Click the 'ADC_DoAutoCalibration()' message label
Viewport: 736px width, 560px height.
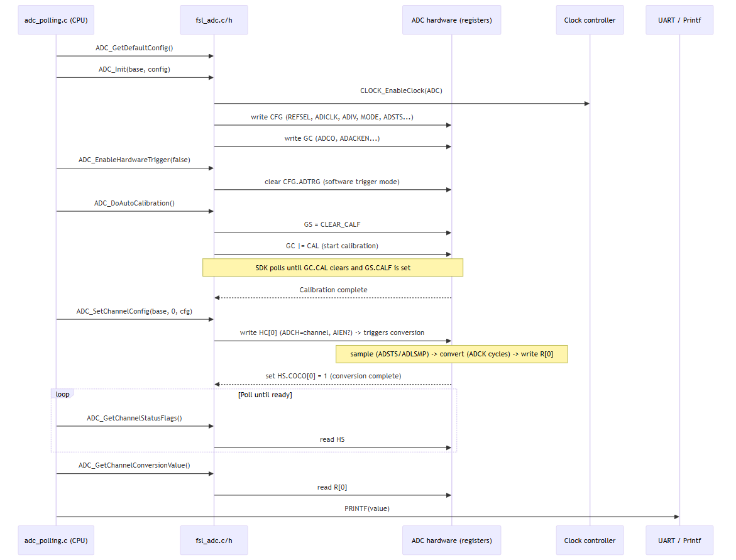tap(135, 203)
